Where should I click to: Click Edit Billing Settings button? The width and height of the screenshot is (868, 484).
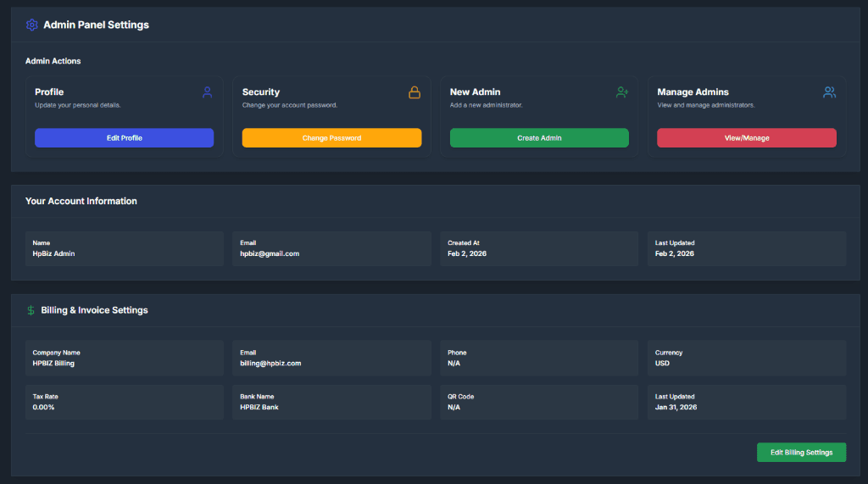tap(801, 453)
